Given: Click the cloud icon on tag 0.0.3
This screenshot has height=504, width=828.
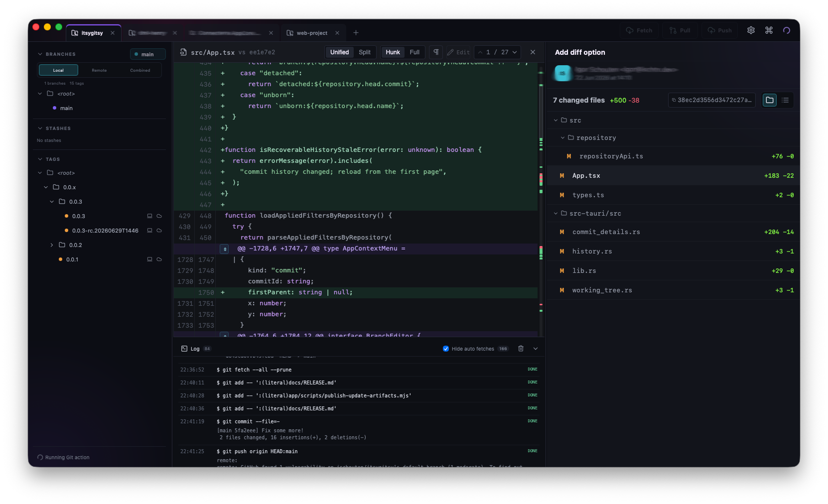Looking at the screenshot, I should coord(159,216).
